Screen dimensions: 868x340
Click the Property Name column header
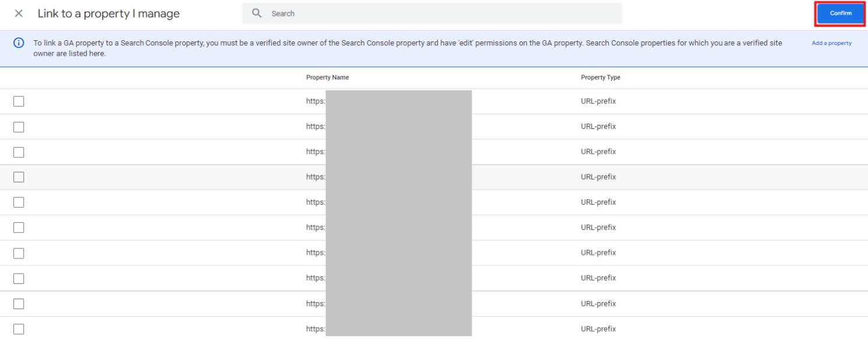pos(328,78)
